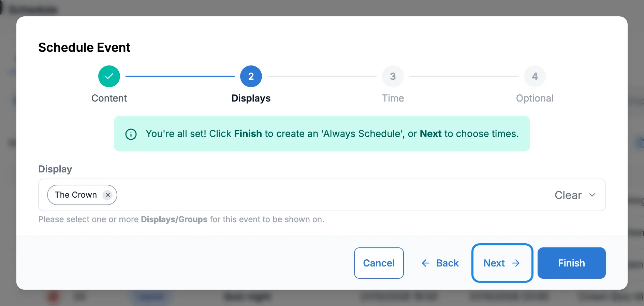
Task: Open the Optional step label
Action: click(x=535, y=98)
